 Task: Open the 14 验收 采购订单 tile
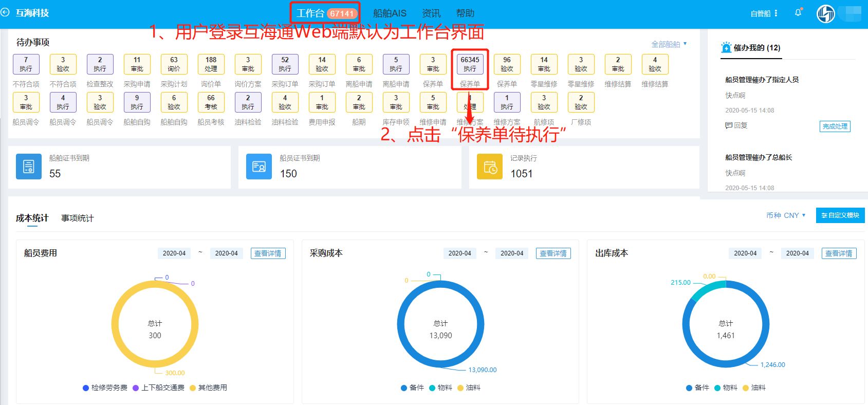(x=322, y=64)
